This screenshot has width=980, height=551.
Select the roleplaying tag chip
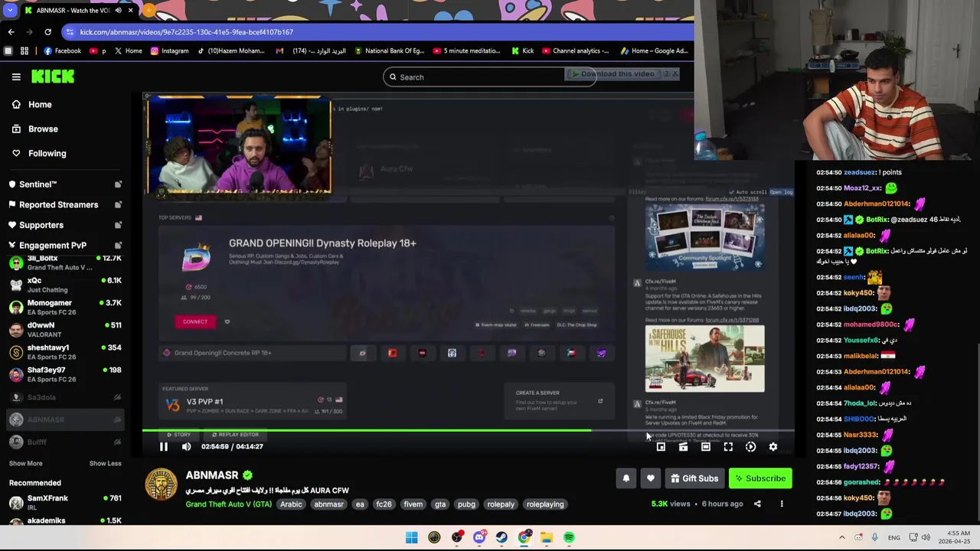(x=545, y=504)
